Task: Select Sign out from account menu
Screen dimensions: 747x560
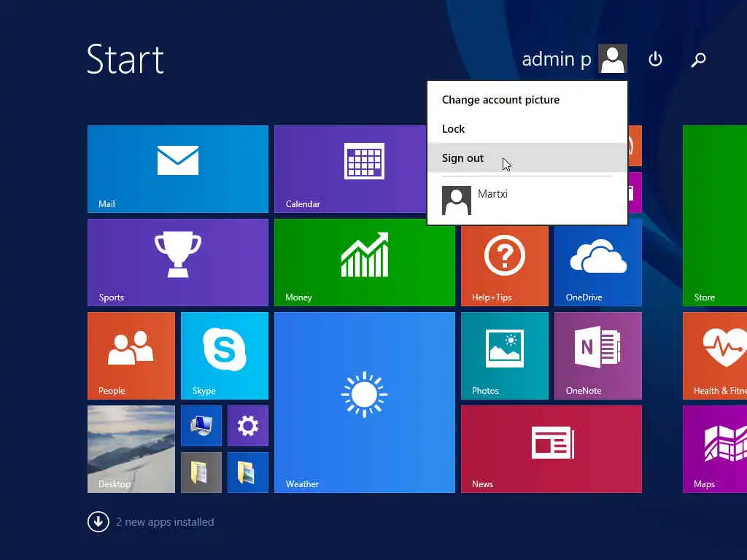Action: 527,157
